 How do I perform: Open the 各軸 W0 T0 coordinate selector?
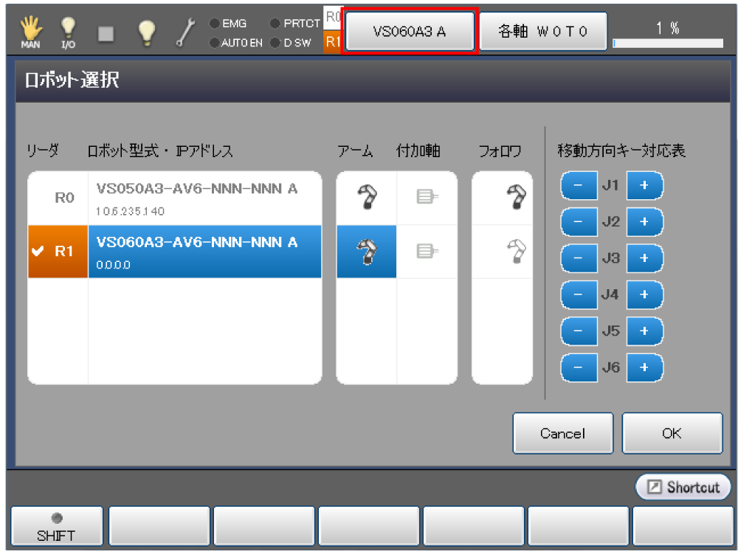(543, 32)
